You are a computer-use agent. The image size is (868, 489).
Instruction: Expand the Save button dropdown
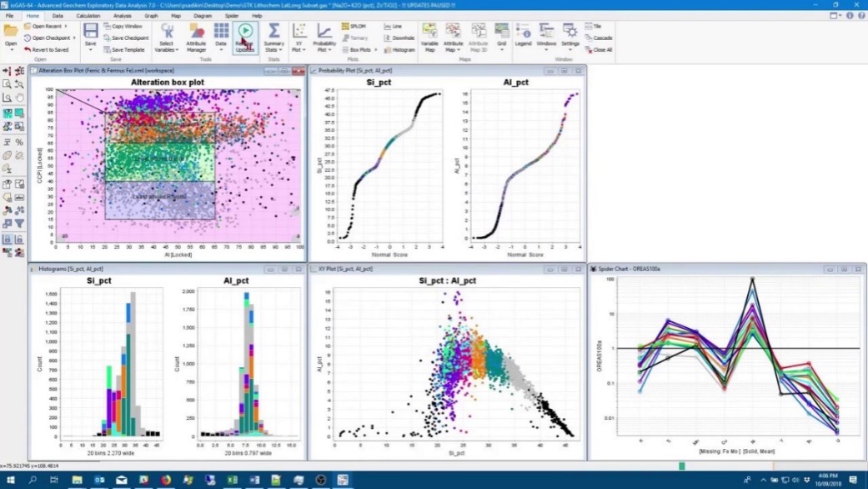point(90,50)
